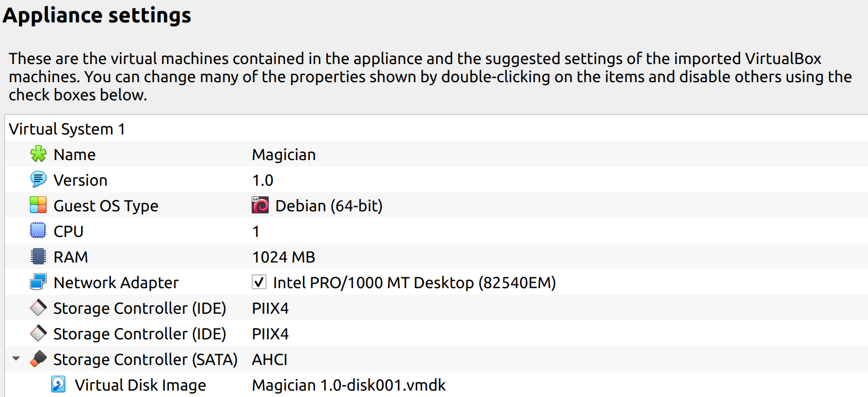The image size is (868, 397).
Task: Click the green Name row icon
Action: click(38, 154)
